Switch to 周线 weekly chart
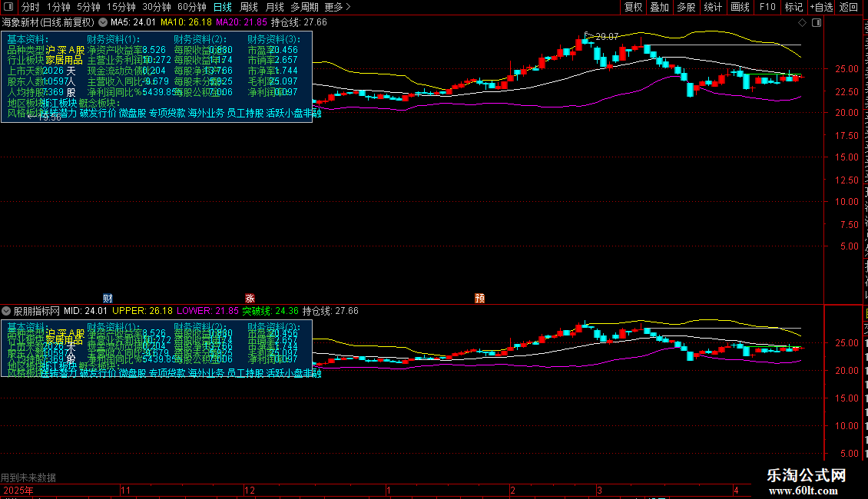This screenshot has height=499, width=868. (x=249, y=7)
